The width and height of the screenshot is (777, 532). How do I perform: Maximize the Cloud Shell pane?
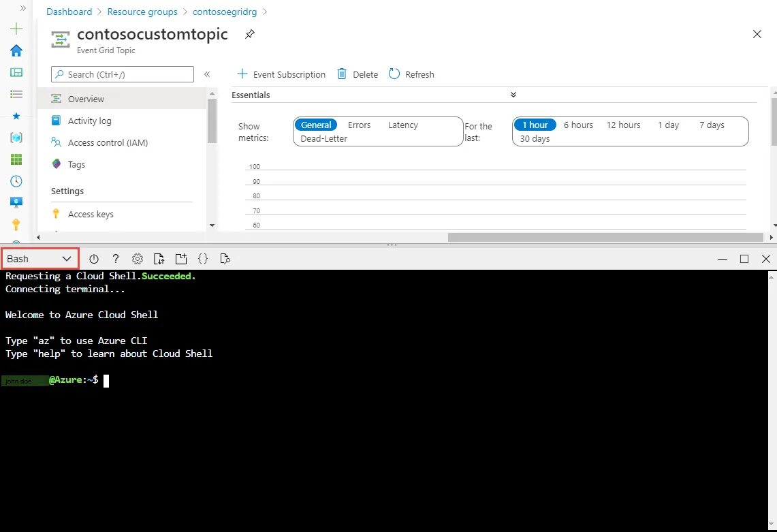pyautogui.click(x=744, y=259)
